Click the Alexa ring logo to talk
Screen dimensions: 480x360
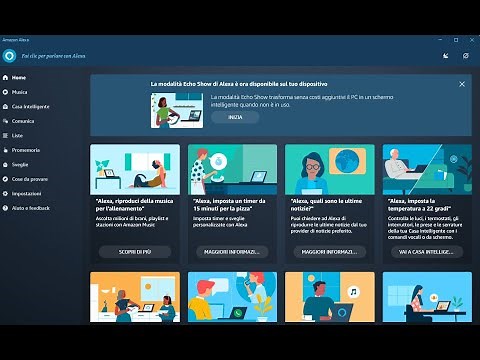point(9,56)
